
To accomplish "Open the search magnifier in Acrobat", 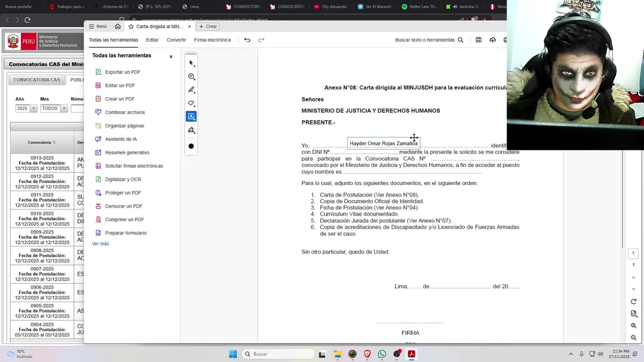I will (460, 40).
